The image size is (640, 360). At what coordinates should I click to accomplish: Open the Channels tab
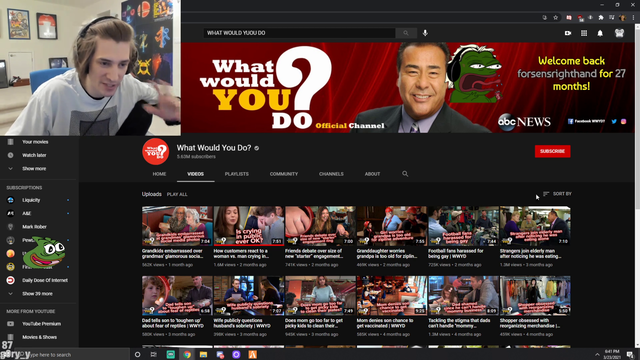pos(331,174)
